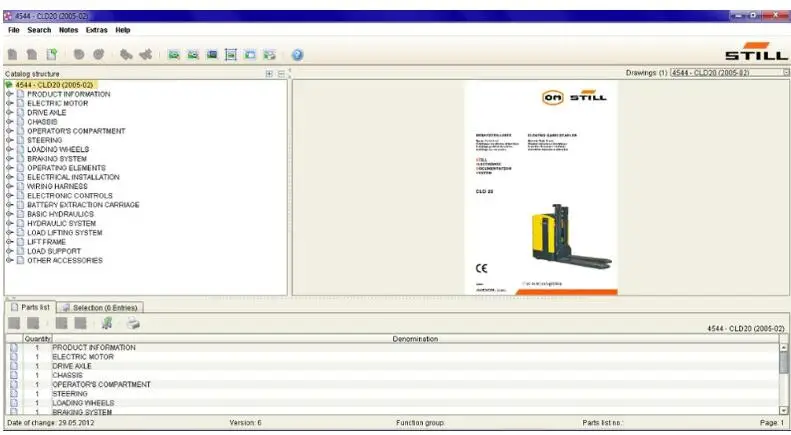Click the BRAKING SYSTEM row in parts list
The width and height of the screenshot is (791, 435).
393,412
